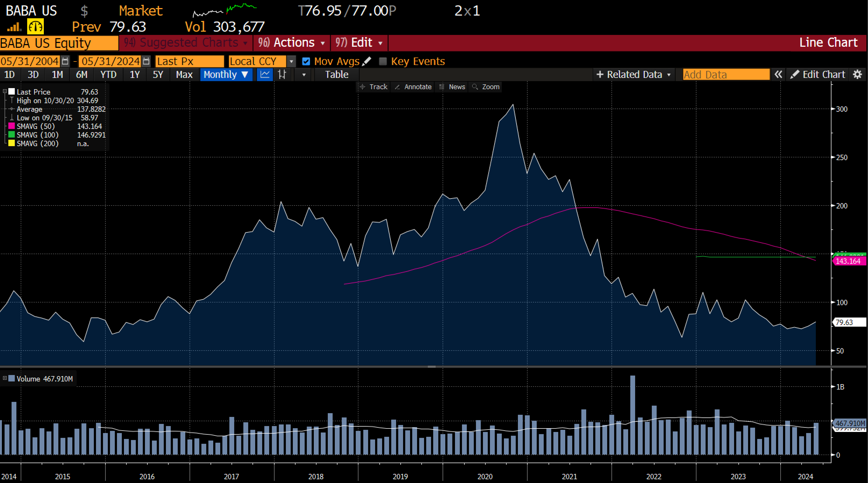Click the Volume blue-gray swatch
Screen dimensions: 868x483
click(12, 378)
